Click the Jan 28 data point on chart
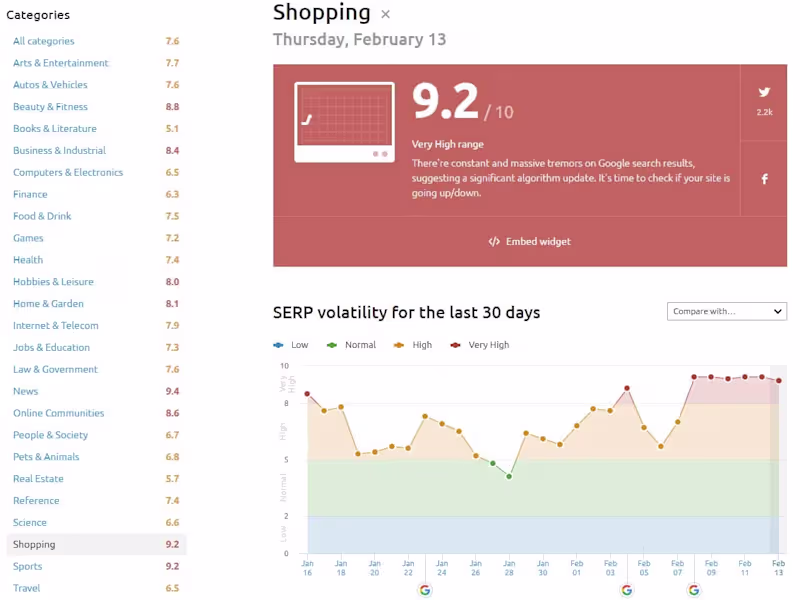The height and width of the screenshot is (600, 800). point(509,476)
